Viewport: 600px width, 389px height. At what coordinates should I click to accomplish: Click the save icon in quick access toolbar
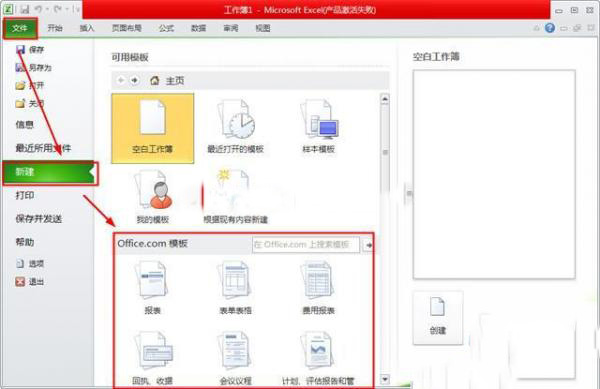(x=24, y=9)
